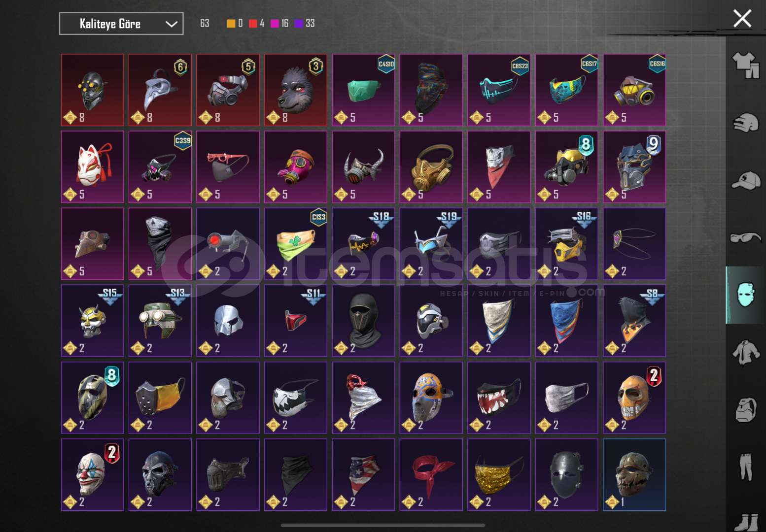Open the baseball cap headwear category
Viewport: 766px width, 532px height.
(x=746, y=180)
